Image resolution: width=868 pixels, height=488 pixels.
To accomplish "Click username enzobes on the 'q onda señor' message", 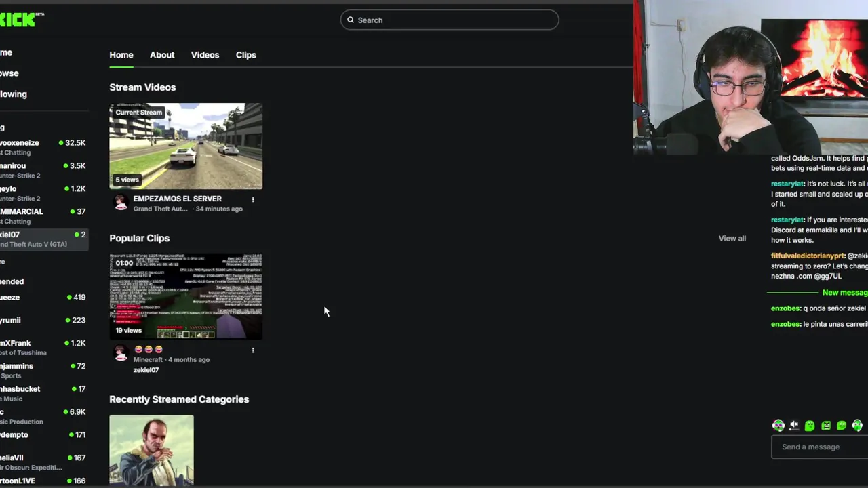I will pyautogui.click(x=785, y=308).
